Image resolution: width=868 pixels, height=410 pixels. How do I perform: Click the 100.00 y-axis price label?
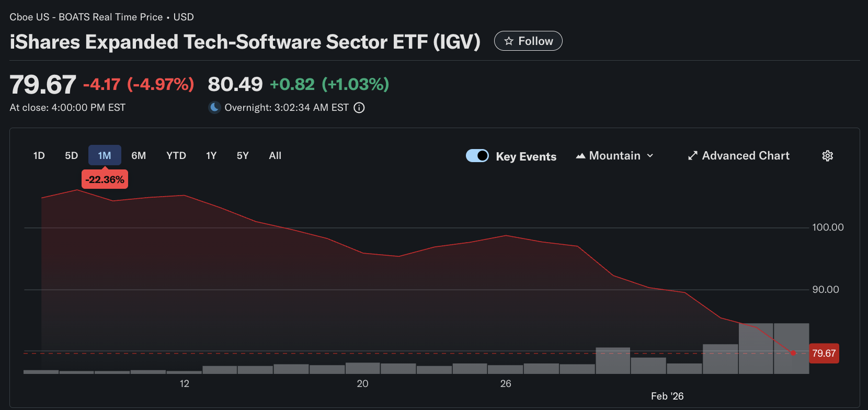828,227
